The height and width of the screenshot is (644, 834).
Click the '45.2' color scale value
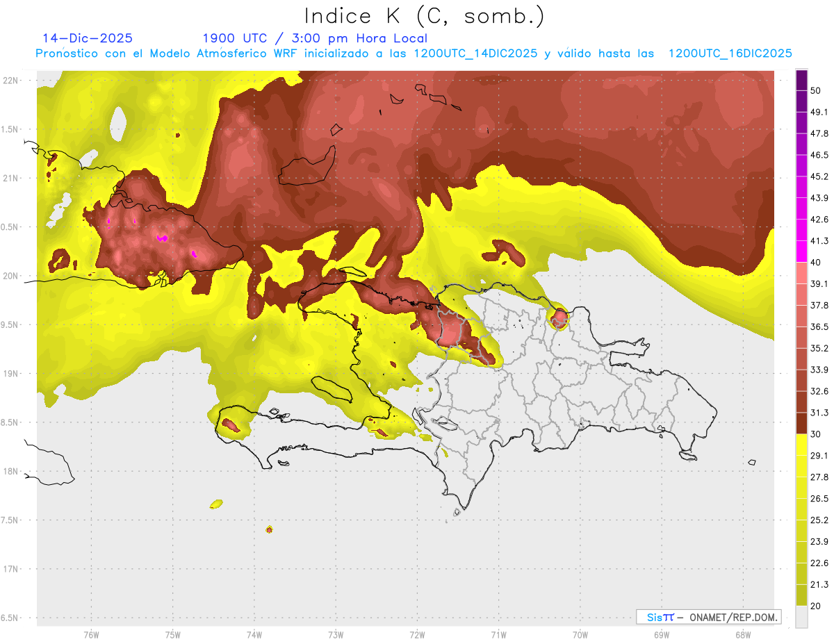tap(819, 176)
